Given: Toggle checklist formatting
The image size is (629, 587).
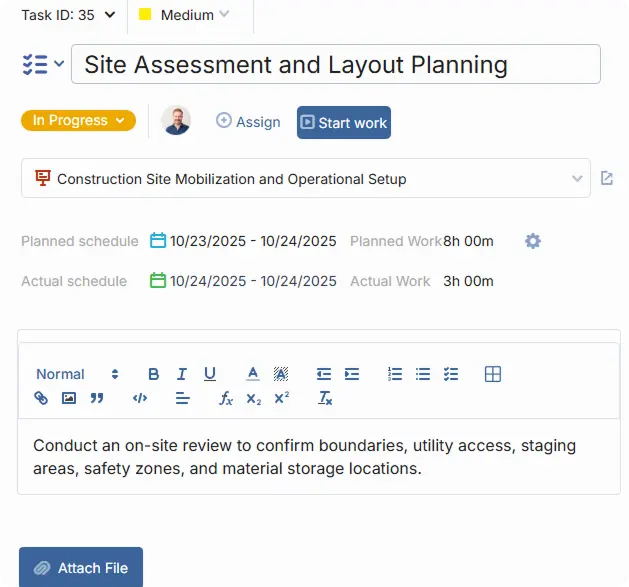Looking at the screenshot, I should click(x=451, y=374).
